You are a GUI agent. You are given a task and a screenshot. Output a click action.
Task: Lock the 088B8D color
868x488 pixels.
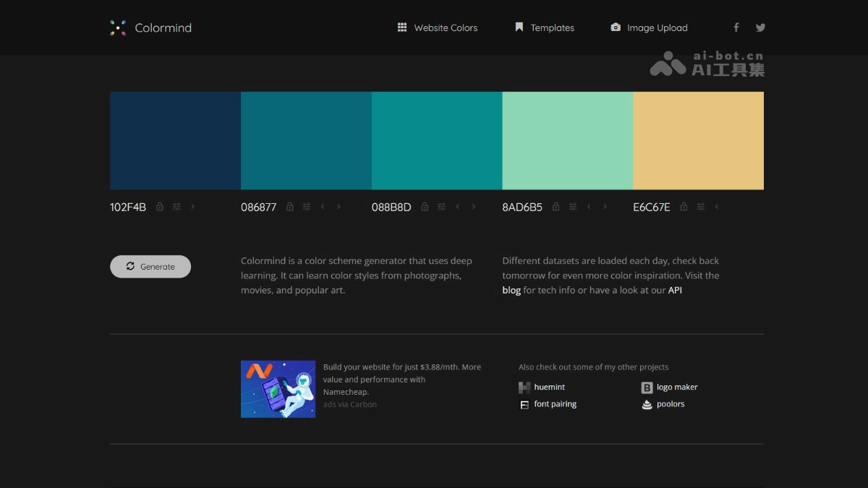point(425,207)
